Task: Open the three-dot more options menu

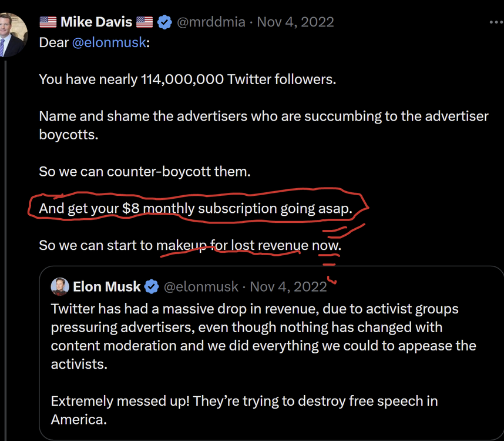Action: coord(496,22)
